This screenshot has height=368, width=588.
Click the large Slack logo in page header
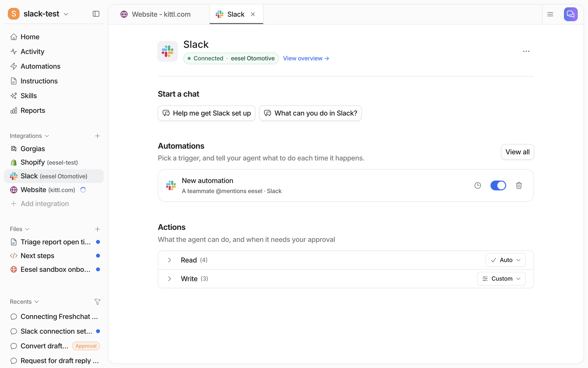pyautogui.click(x=168, y=51)
